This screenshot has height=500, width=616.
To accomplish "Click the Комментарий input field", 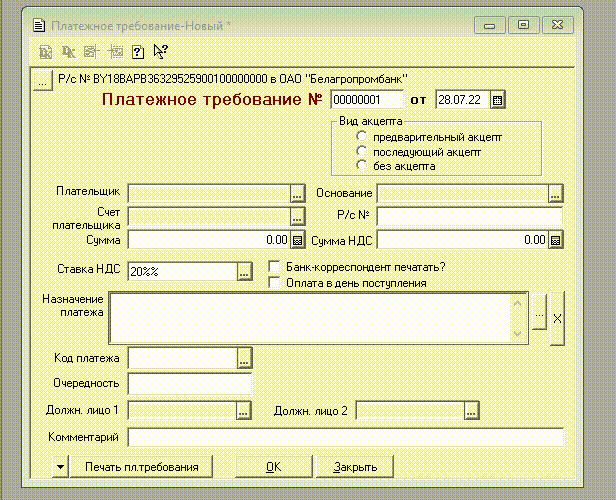I will click(345, 437).
